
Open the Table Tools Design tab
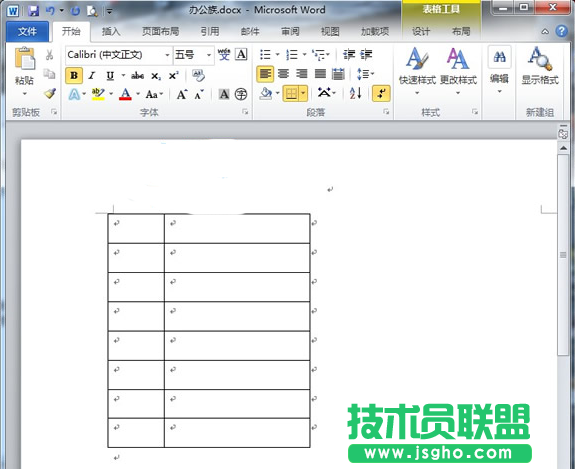(x=421, y=32)
